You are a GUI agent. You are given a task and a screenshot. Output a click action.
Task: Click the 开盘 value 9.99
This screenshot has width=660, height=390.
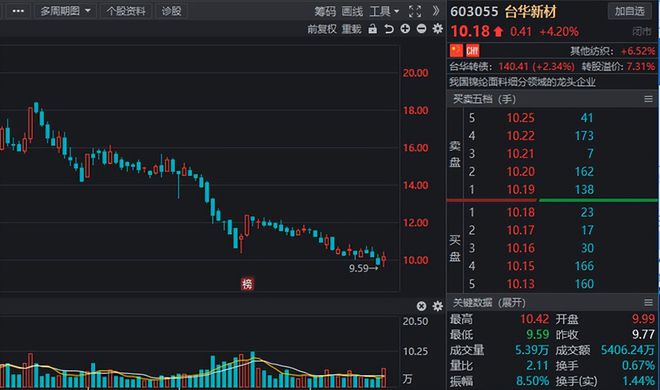pyautogui.click(x=643, y=319)
